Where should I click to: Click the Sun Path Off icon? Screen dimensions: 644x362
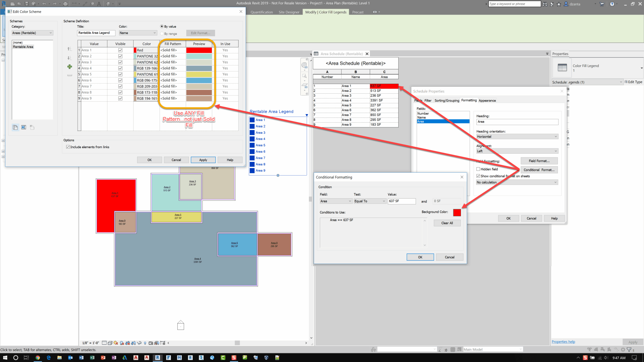coord(116,343)
